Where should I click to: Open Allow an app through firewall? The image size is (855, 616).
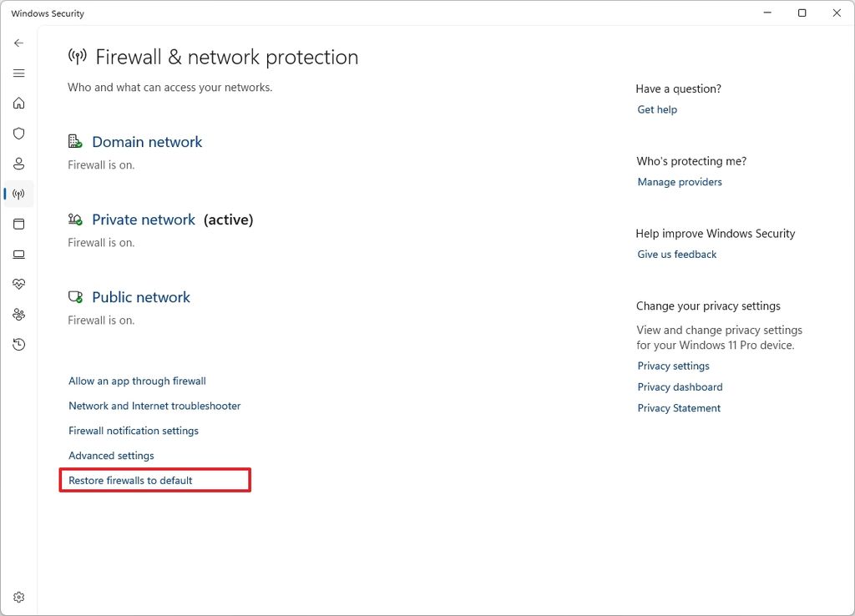coord(137,381)
